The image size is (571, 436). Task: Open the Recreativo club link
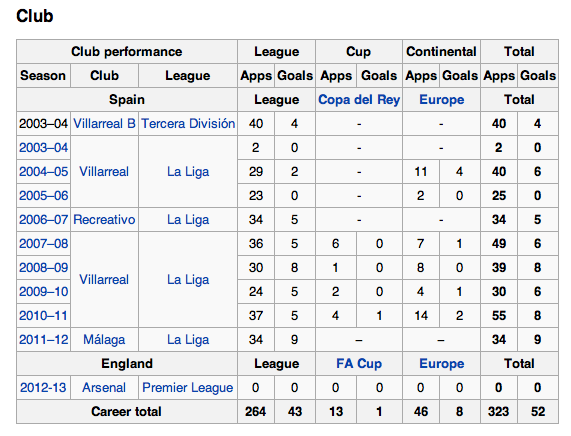click(104, 220)
